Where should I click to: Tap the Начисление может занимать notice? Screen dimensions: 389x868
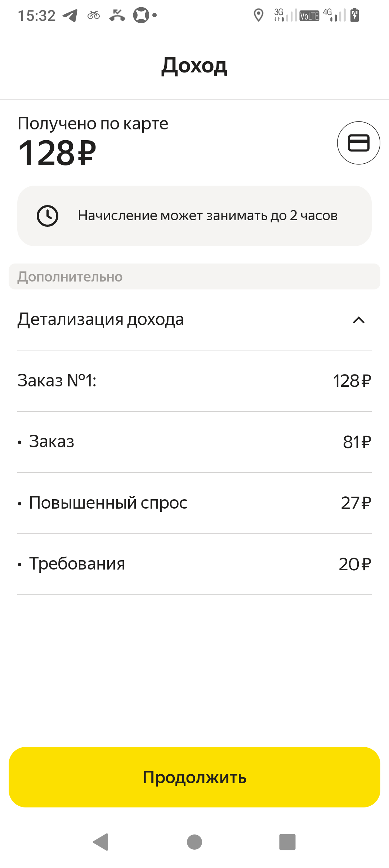(x=207, y=216)
